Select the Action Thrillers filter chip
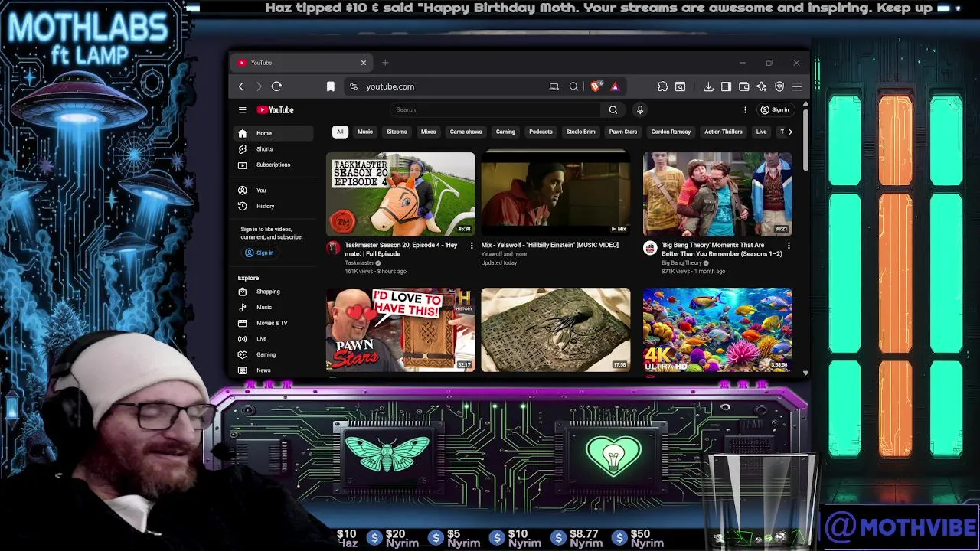 click(x=724, y=132)
